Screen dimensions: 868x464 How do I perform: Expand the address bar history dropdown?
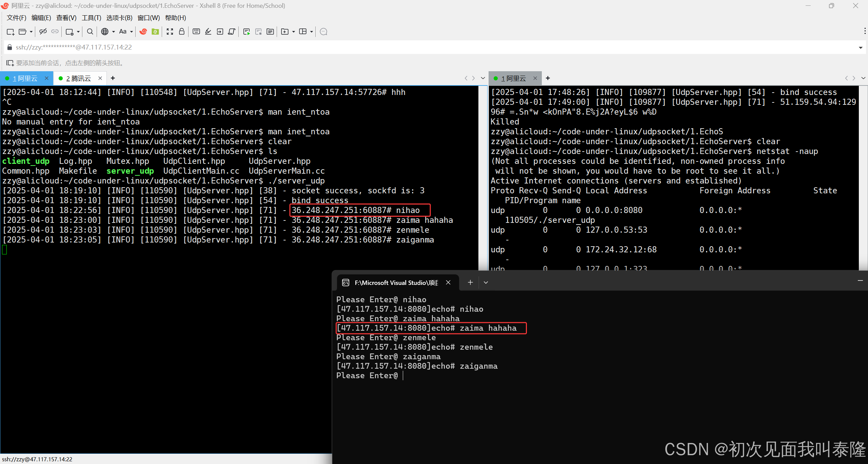(860, 47)
